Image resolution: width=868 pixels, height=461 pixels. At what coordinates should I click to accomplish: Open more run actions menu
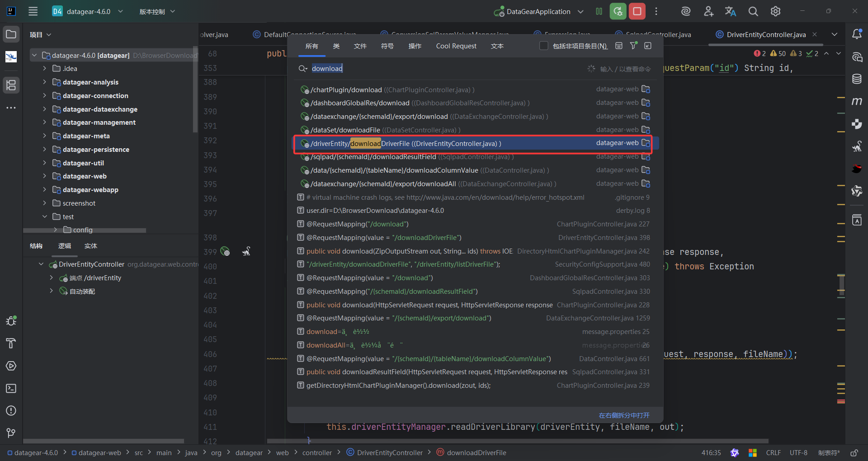point(656,11)
